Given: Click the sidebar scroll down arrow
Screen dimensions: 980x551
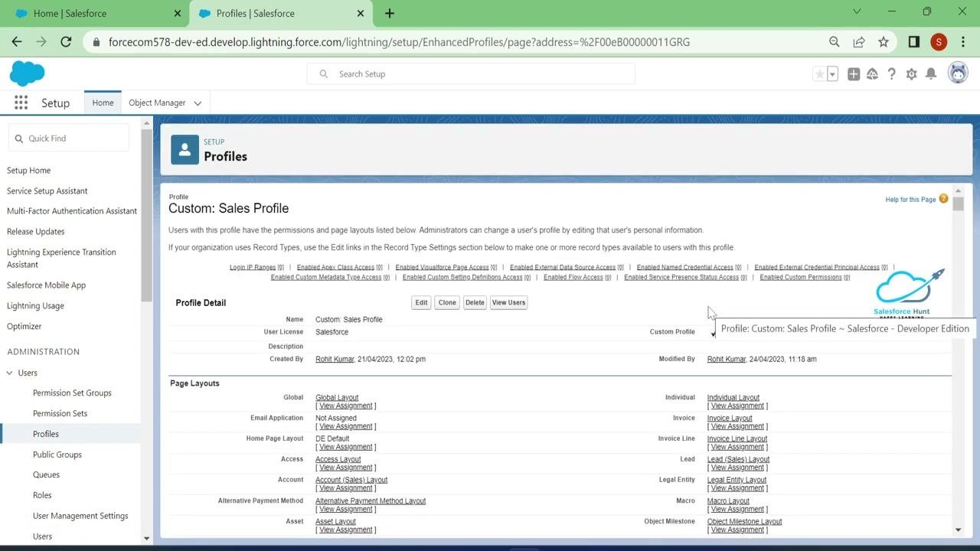Looking at the screenshot, I should [147, 539].
